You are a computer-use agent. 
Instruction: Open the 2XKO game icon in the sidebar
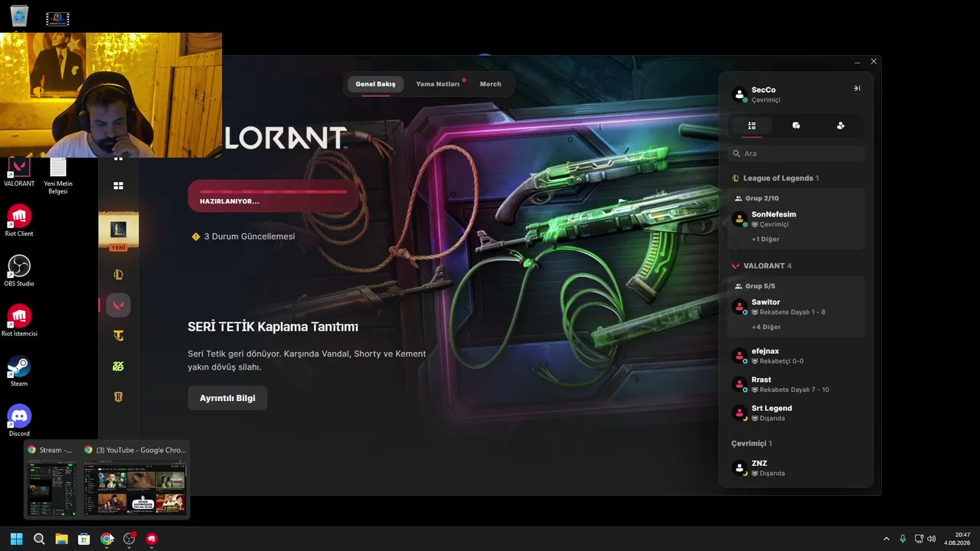point(119,367)
